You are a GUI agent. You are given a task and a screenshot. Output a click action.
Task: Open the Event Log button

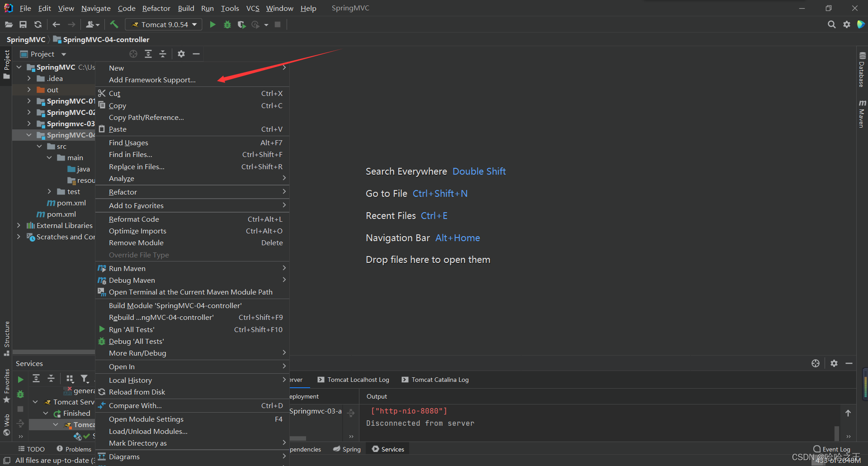[x=832, y=449]
